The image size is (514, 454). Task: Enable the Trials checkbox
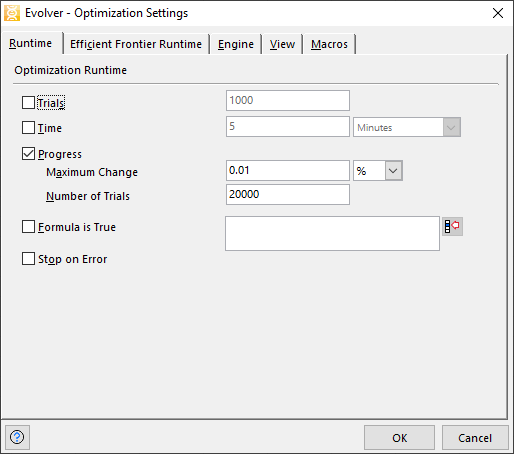tap(28, 103)
